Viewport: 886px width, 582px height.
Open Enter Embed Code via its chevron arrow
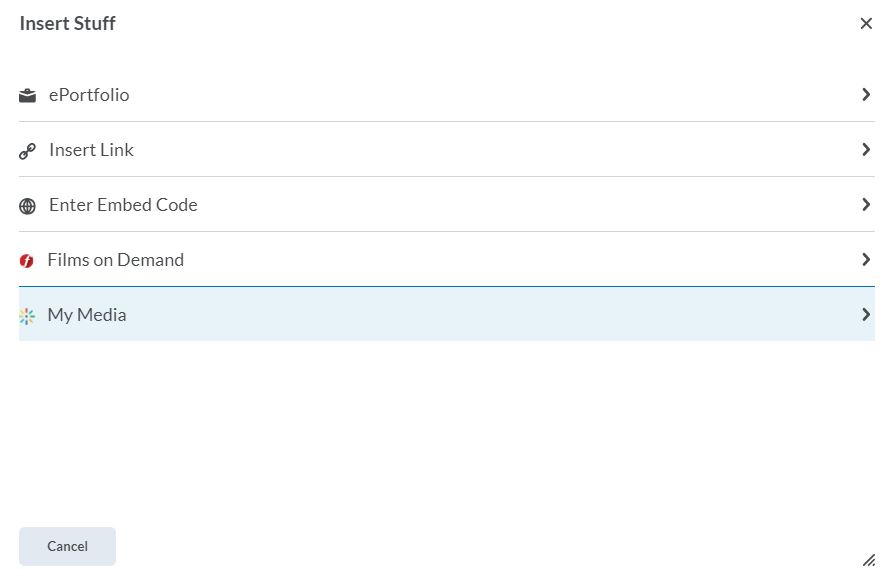coord(866,204)
